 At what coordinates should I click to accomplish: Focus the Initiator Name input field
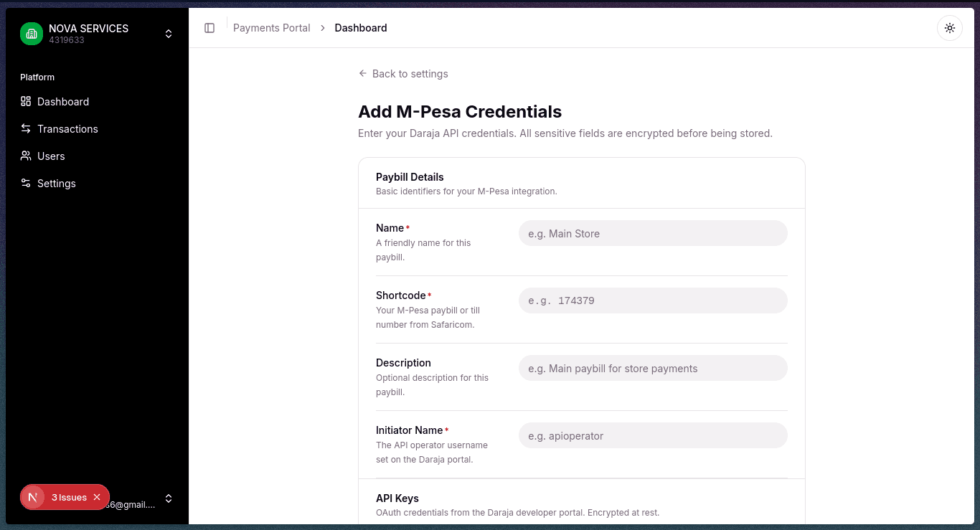coord(653,435)
